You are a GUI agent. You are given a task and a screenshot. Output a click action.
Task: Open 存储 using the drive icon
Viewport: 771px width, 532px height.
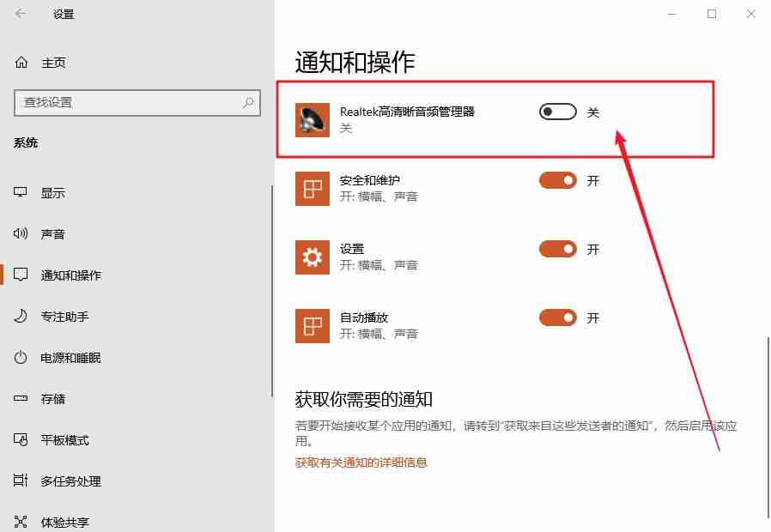(20, 398)
